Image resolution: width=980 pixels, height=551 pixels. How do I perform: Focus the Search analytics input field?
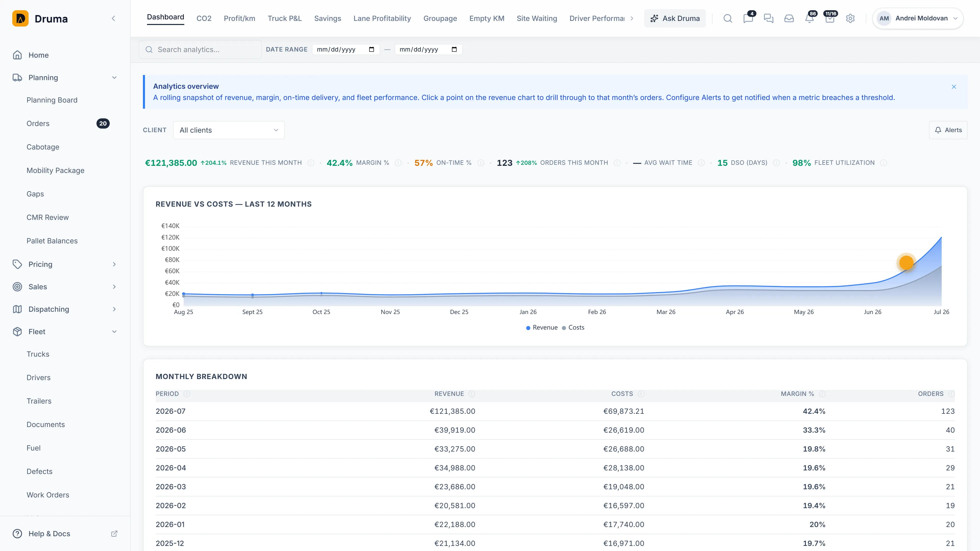[x=200, y=49]
